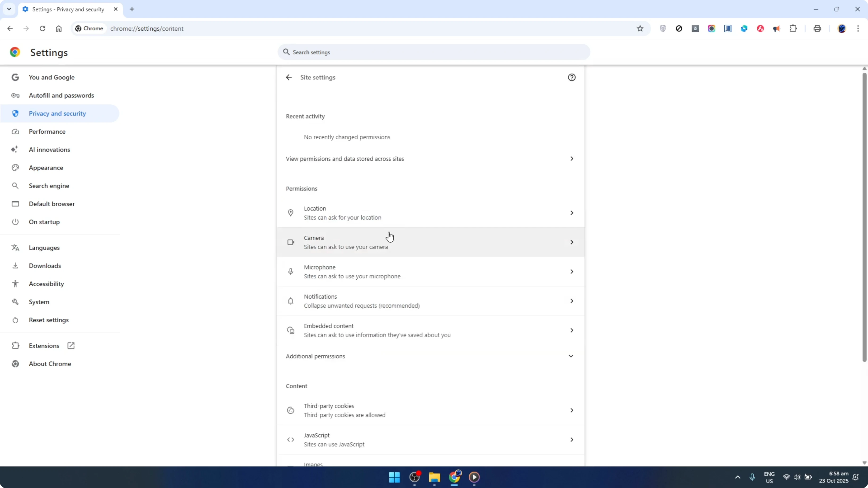Bookmark this page with the star

pos(640,29)
